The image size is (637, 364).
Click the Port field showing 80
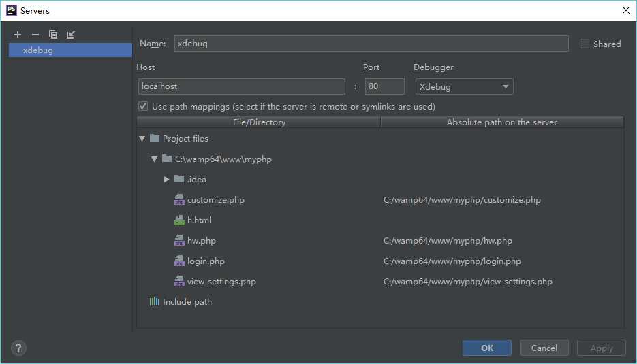click(385, 86)
